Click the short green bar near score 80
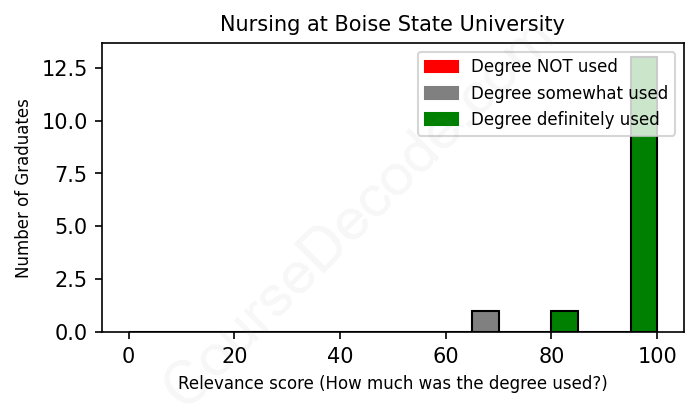This screenshot has height=408, width=698. click(564, 321)
